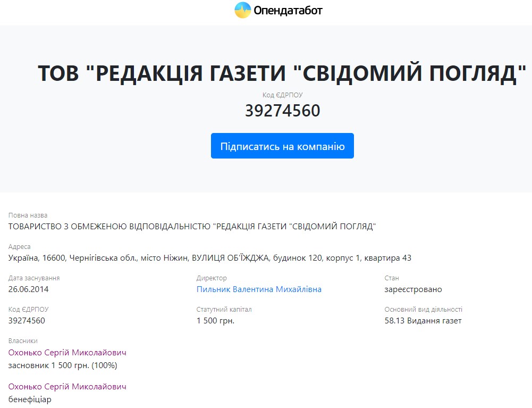The height and width of the screenshot is (408, 532).
Task: Click the founding date 26.06.2014
Action: 29,289
